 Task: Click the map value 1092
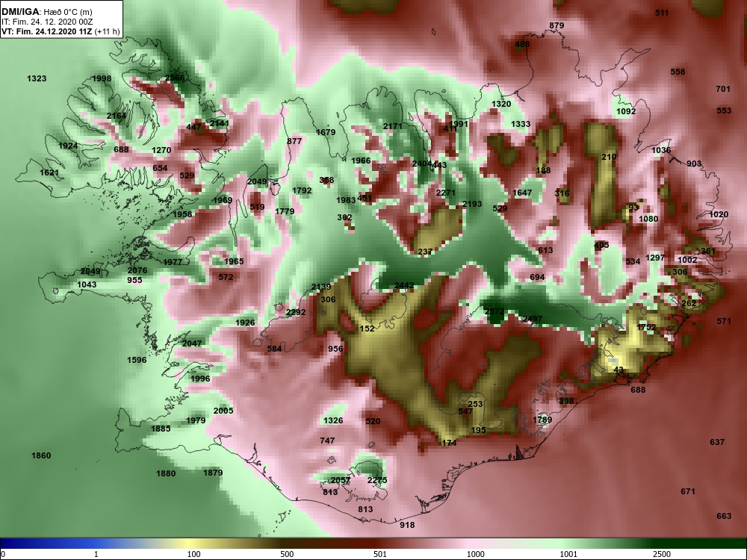(x=626, y=111)
